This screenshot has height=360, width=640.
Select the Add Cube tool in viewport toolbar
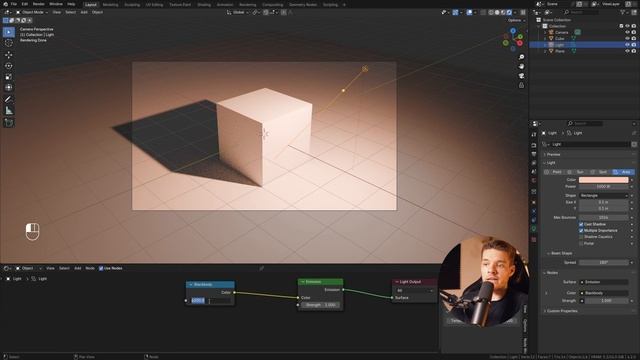click(x=9, y=122)
